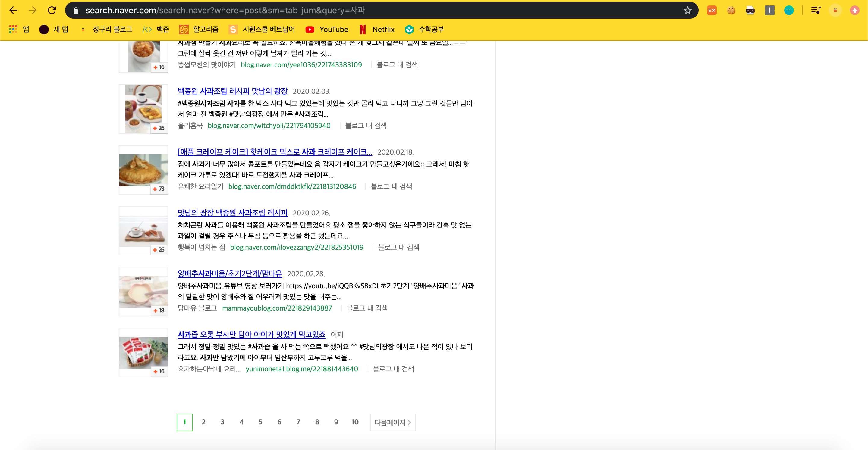Go to results page 10
This screenshot has height=450, width=868.
click(355, 422)
